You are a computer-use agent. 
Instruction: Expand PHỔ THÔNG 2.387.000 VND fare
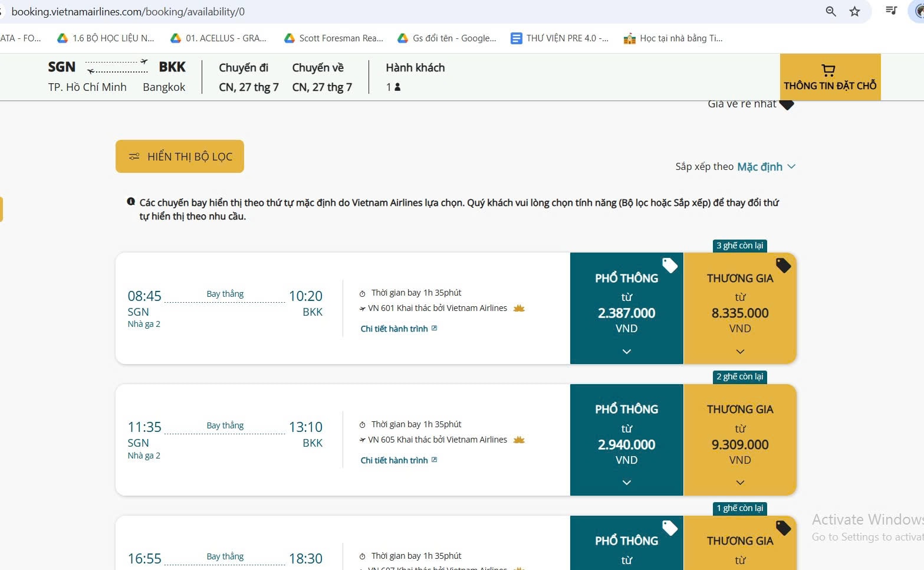[627, 308]
